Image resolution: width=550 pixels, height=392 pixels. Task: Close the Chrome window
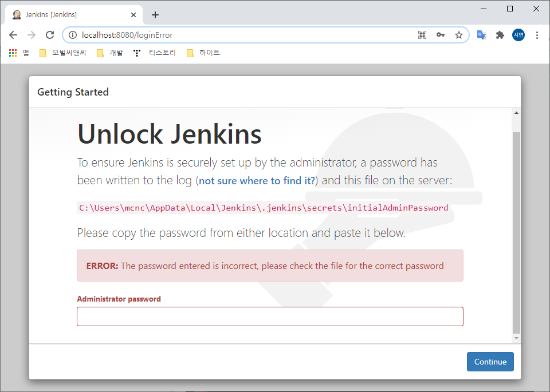(x=536, y=9)
